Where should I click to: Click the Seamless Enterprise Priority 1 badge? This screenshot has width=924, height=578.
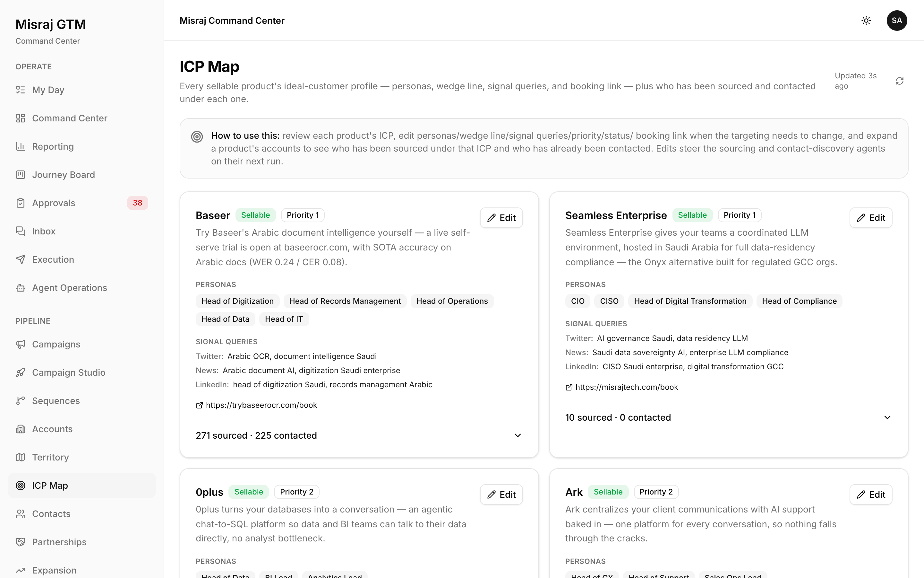click(740, 215)
